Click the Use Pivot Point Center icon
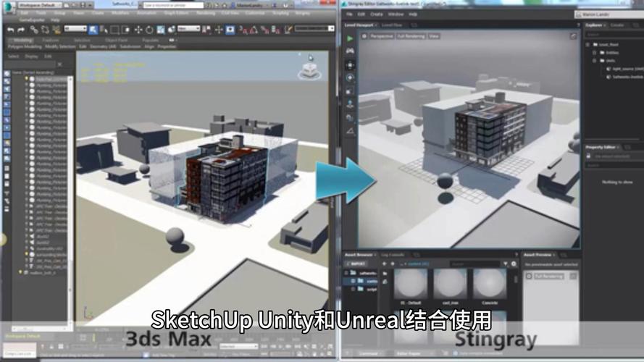 click(206, 30)
